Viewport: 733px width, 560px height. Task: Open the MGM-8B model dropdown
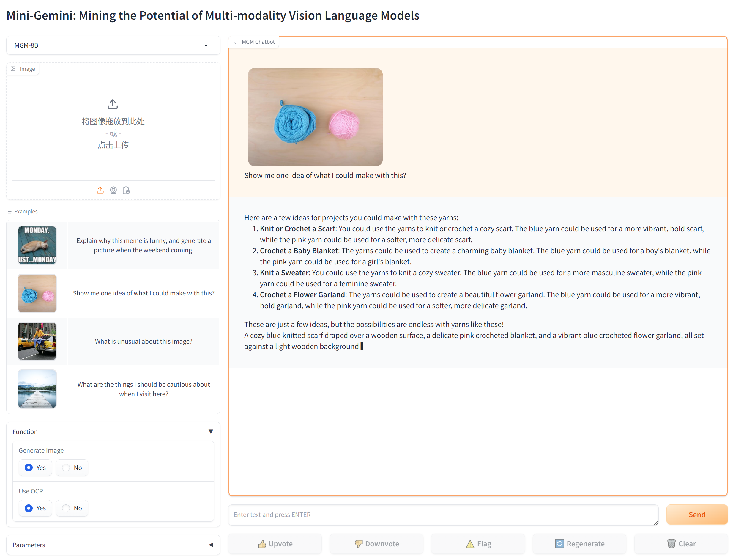[x=113, y=45]
